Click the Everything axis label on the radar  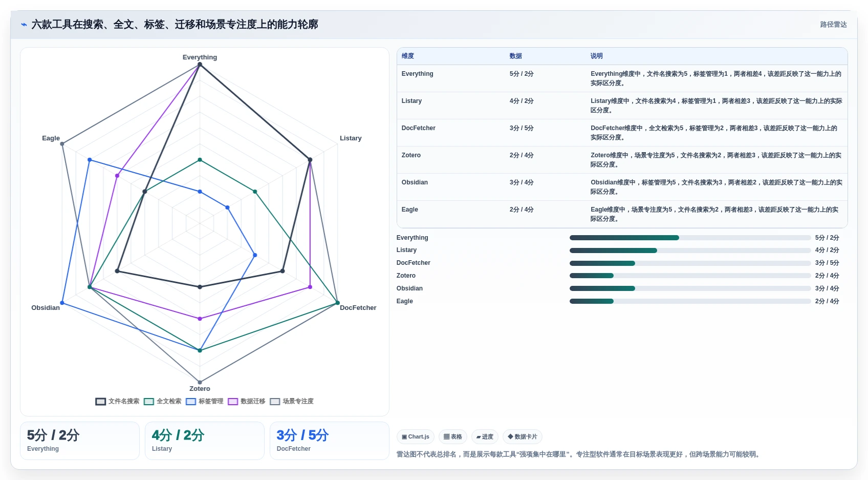[x=200, y=57]
